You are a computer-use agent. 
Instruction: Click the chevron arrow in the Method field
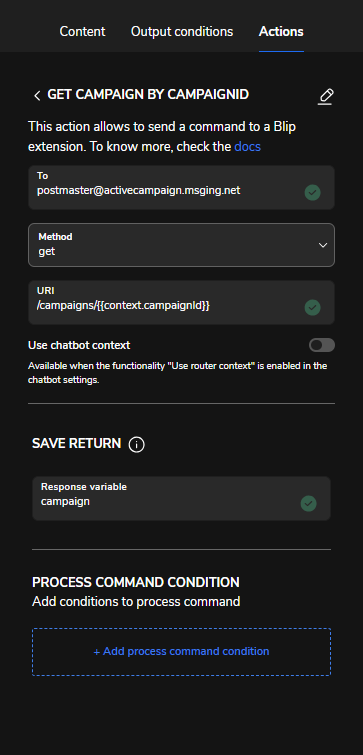click(x=323, y=245)
